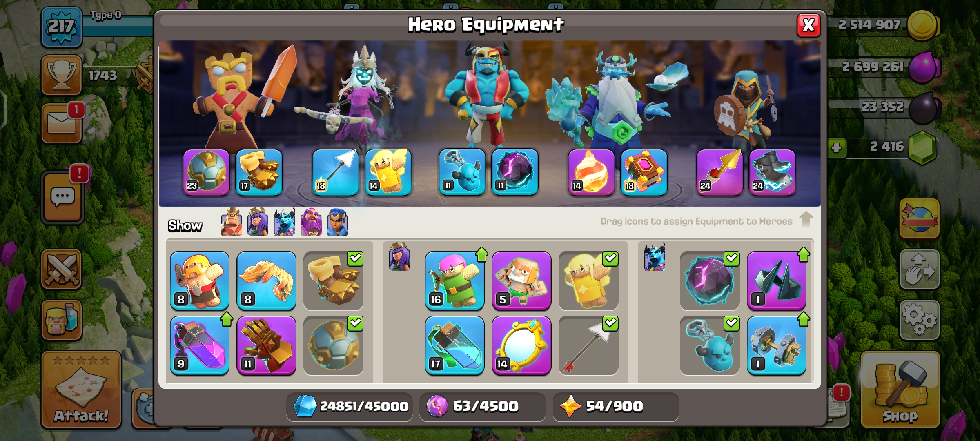Click upgrade arrow on Rage Vial level 9
The image size is (980, 441).
click(227, 319)
